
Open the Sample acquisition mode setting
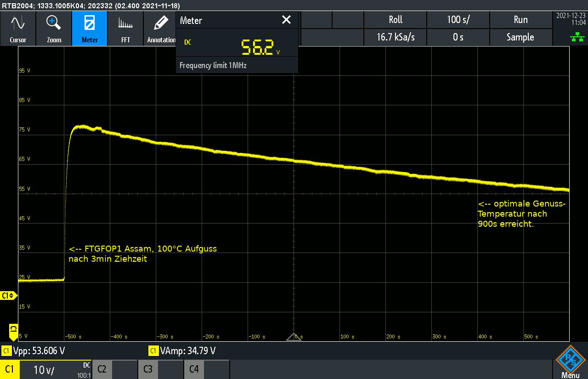(x=520, y=37)
